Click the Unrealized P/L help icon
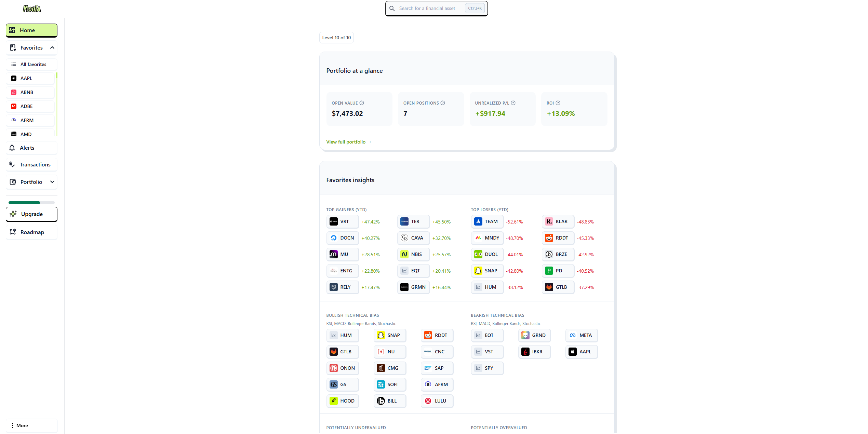 pyautogui.click(x=513, y=103)
